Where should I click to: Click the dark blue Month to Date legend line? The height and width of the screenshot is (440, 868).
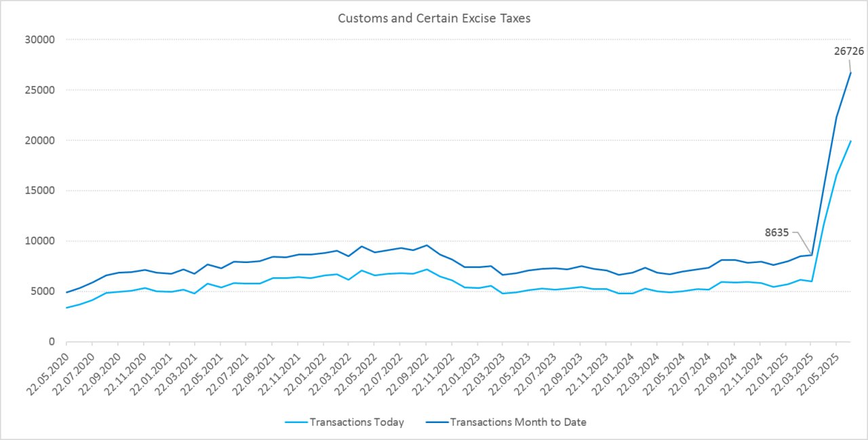pos(436,422)
